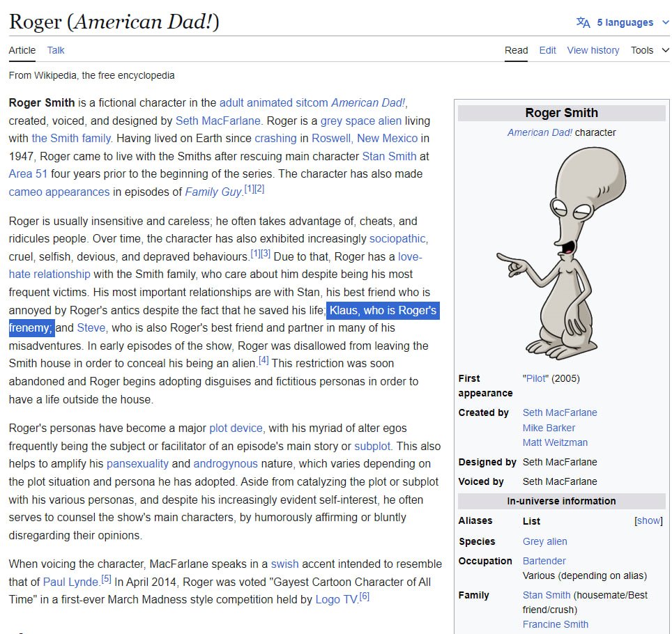
Task: Open the Family Guy link
Action: (x=214, y=192)
